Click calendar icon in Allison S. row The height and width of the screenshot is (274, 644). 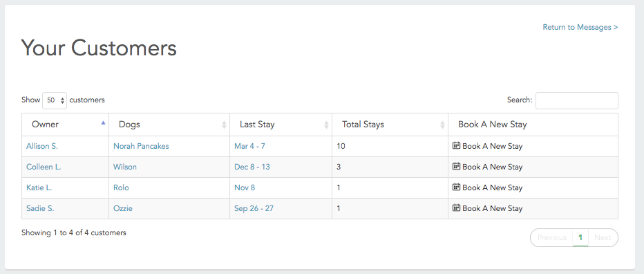(x=456, y=145)
